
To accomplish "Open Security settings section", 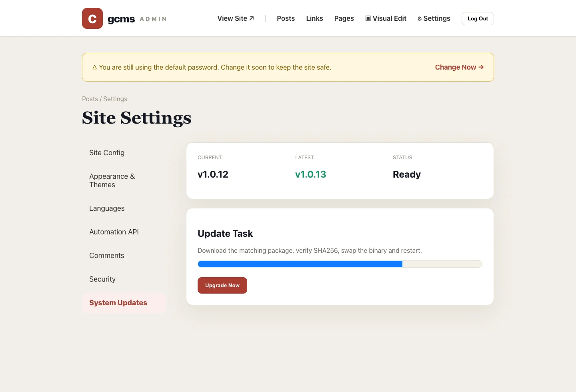I will click(124, 279).
